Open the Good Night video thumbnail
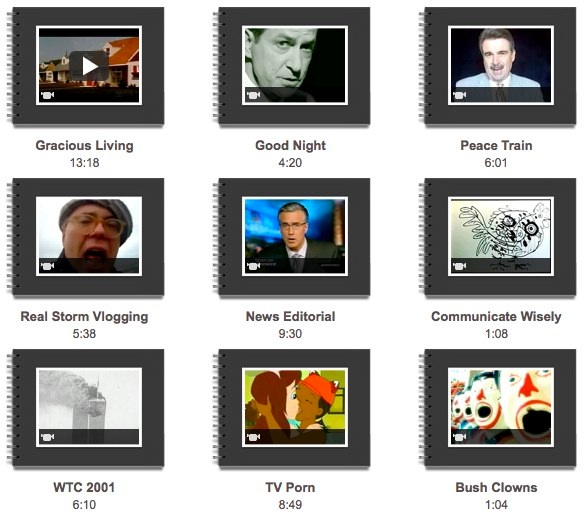The height and width of the screenshot is (517, 585). point(295,65)
